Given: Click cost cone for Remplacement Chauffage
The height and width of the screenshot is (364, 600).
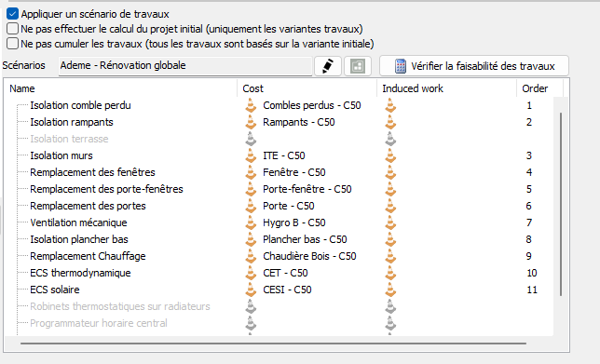Looking at the screenshot, I should pos(251,256).
